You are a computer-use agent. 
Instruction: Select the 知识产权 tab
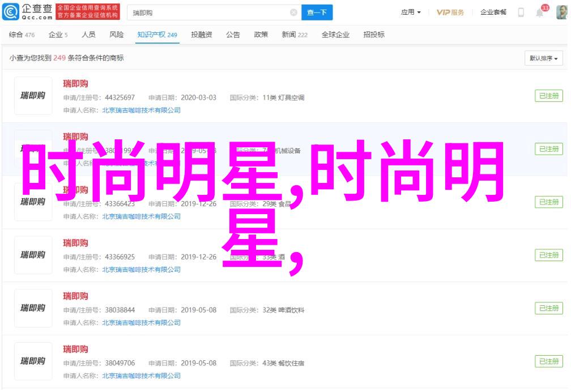(157, 35)
